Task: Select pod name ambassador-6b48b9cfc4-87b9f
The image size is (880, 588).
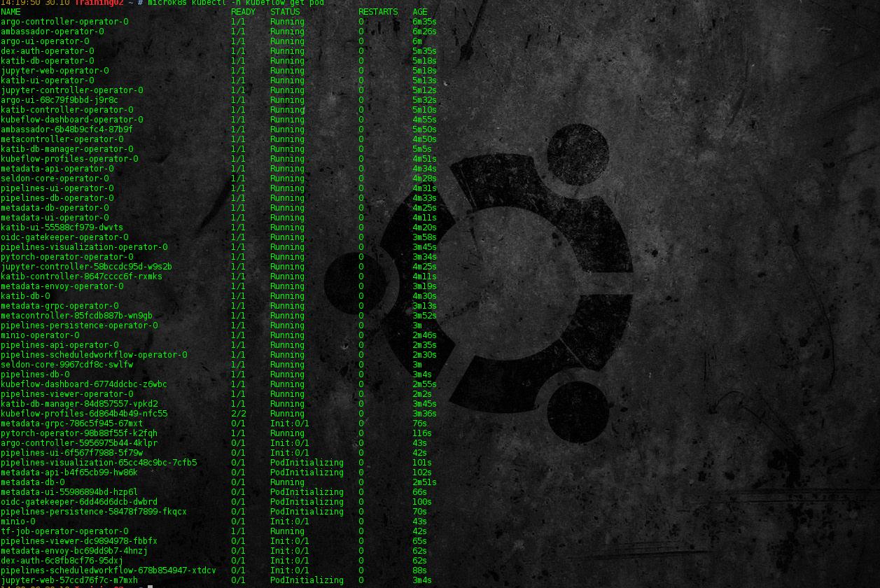Action: tap(67, 129)
